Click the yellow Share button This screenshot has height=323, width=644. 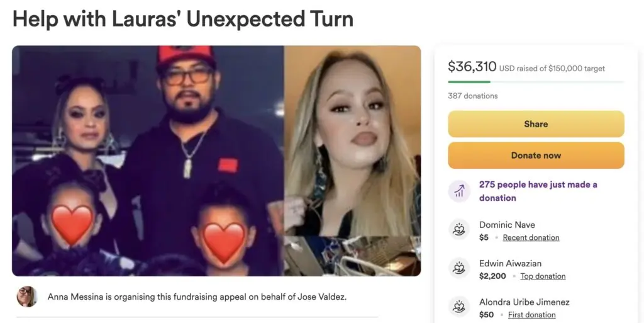point(536,123)
